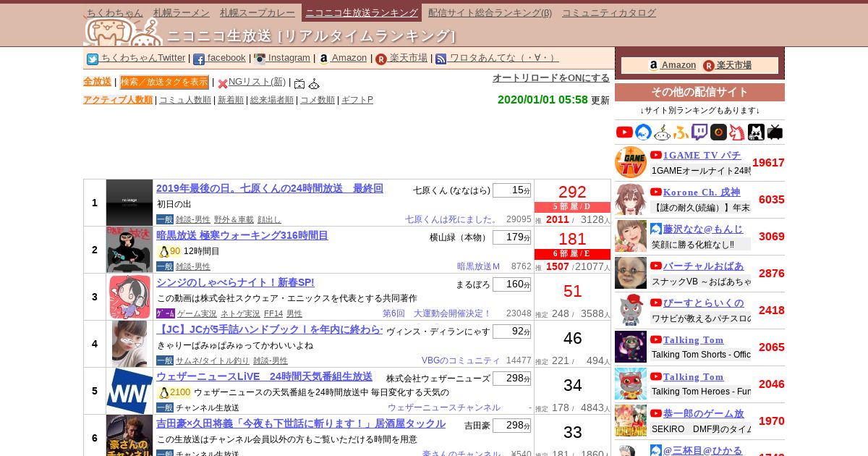The height and width of the screenshot is (456, 868).
Task: Open シンジのしゃべらナイト！新春SP! broadcast
Action: pyautogui.click(x=235, y=282)
